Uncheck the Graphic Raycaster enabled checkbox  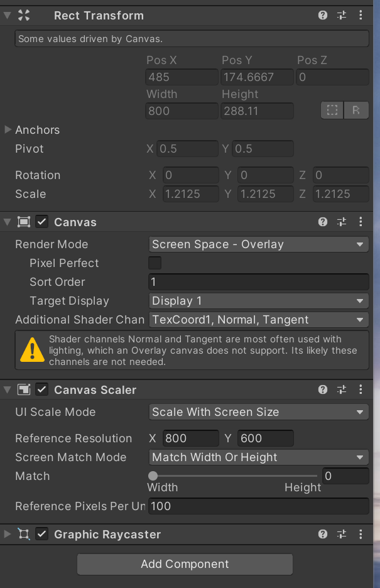pyautogui.click(x=41, y=534)
